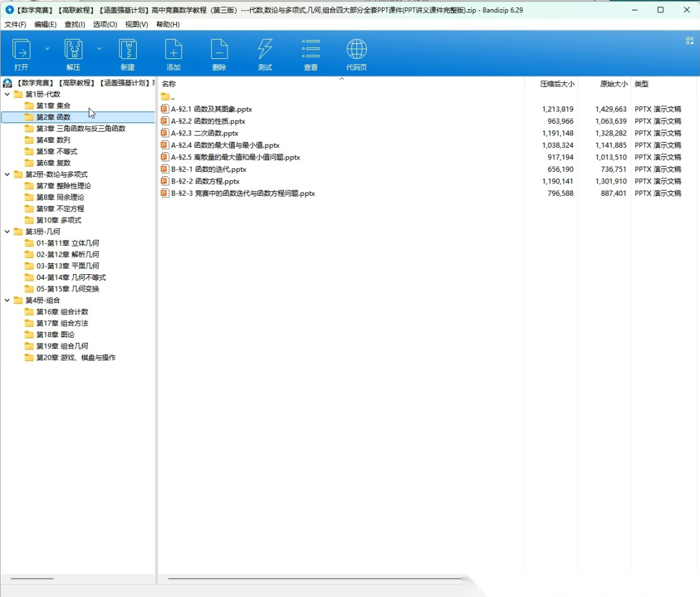
Task: Open the 选项(O) menu
Action: point(105,25)
